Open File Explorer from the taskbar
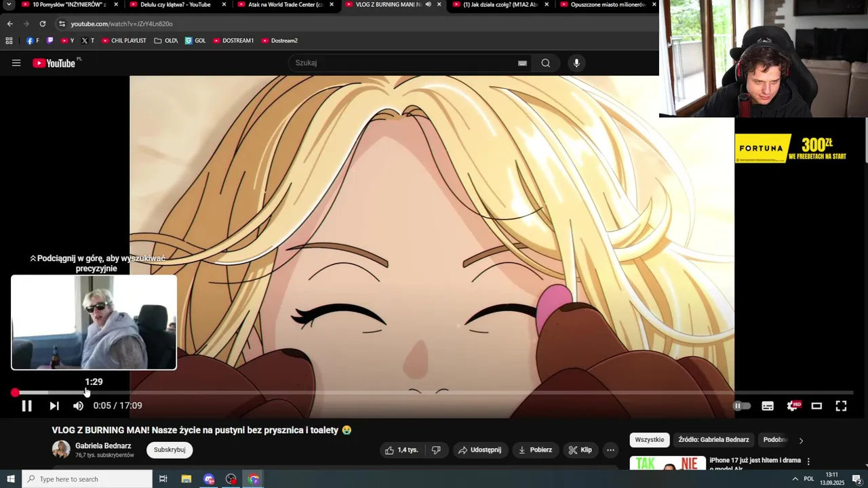The width and height of the screenshot is (868, 488). [186, 479]
